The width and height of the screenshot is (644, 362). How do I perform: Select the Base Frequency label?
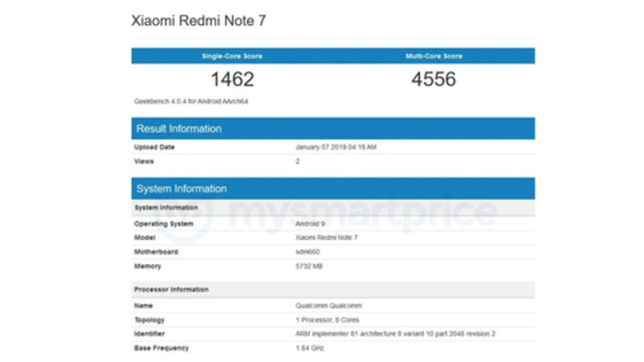click(x=161, y=348)
